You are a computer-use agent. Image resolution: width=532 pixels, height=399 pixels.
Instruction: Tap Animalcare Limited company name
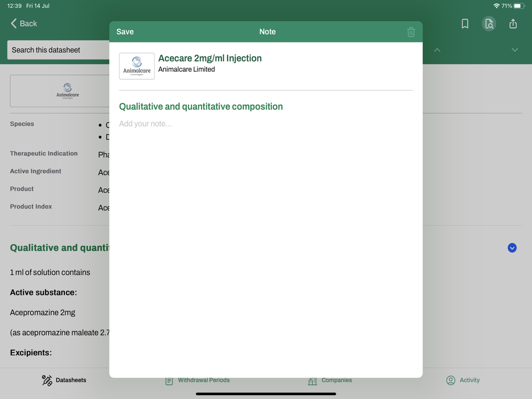187,70
